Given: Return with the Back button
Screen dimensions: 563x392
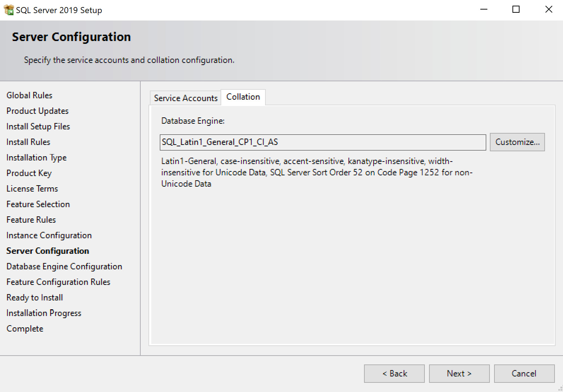Looking at the screenshot, I should point(394,374).
